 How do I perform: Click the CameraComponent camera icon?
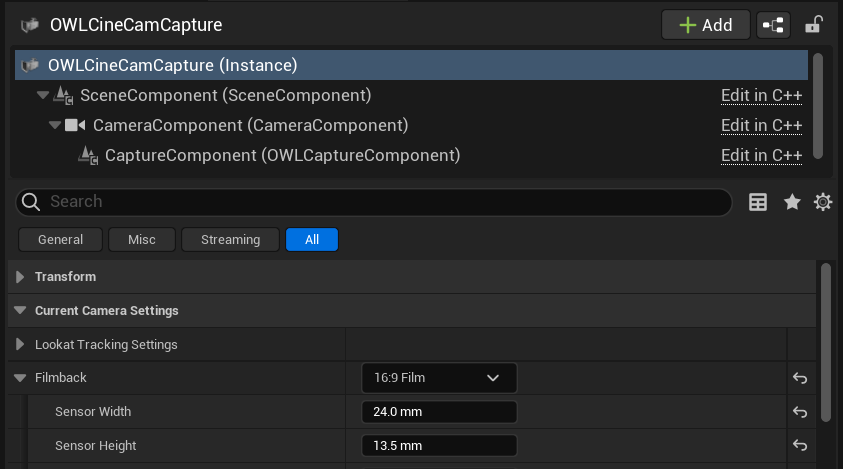75,125
